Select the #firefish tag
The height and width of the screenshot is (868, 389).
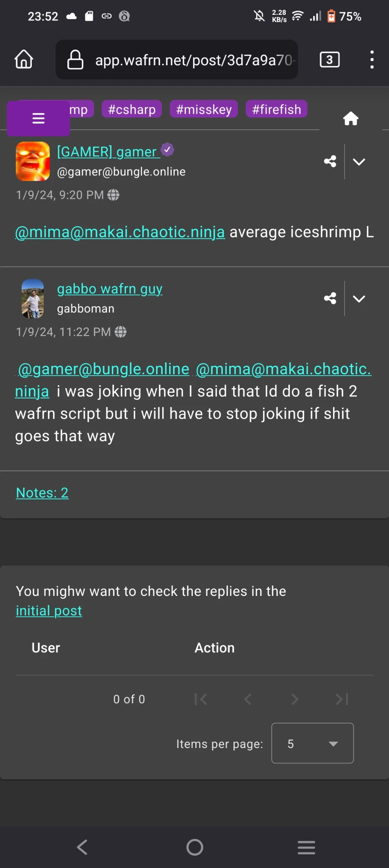tap(276, 109)
